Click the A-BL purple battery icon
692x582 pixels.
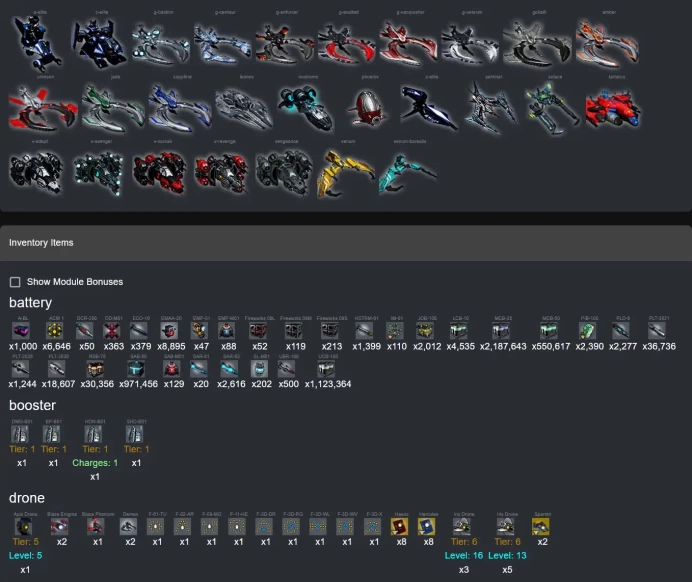21,330
